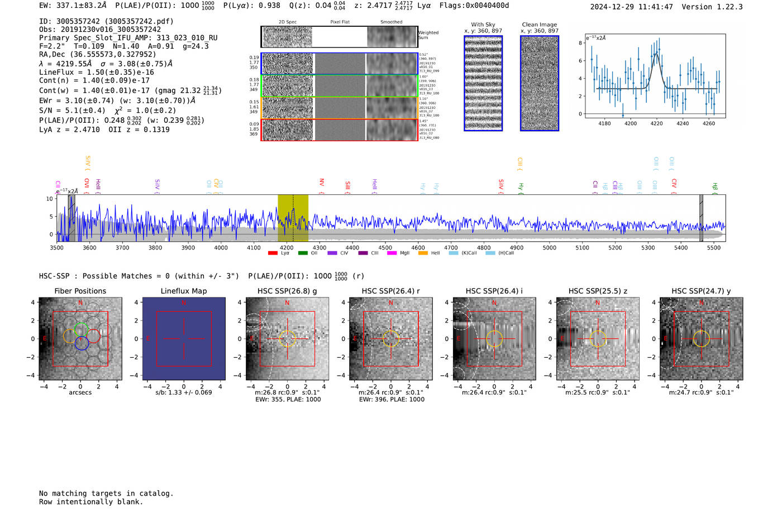The width and height of the screenshot is (782, 532).
Task: Select the blue fiber circle in Fiber Positions
Action: [82, 343]
